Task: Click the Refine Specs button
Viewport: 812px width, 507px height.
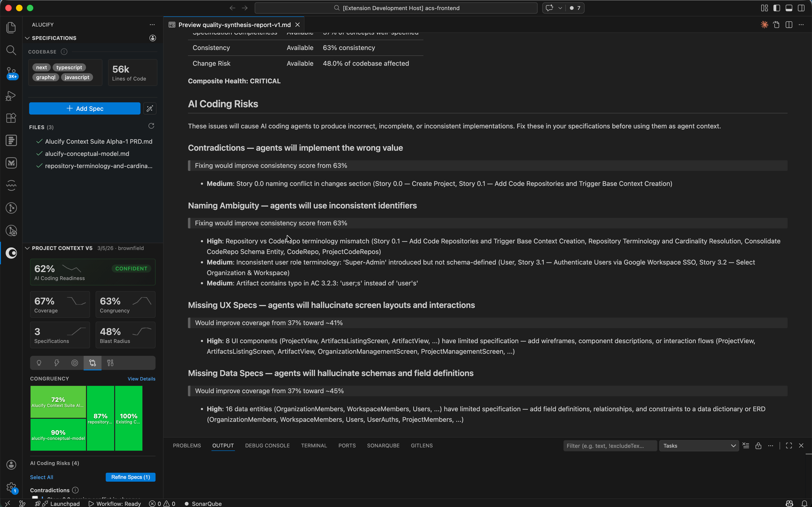Action: pos(131,477)
